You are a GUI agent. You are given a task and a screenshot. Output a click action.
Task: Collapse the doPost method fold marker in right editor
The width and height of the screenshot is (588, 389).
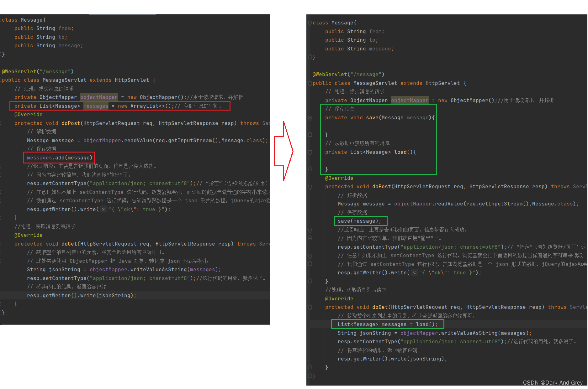point(310,187)
